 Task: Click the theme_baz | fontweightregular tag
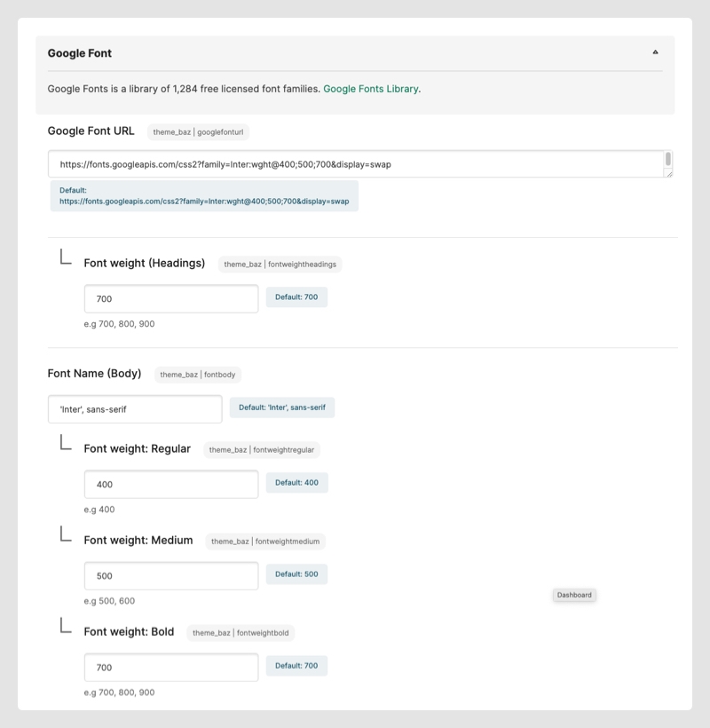point(262,450)
